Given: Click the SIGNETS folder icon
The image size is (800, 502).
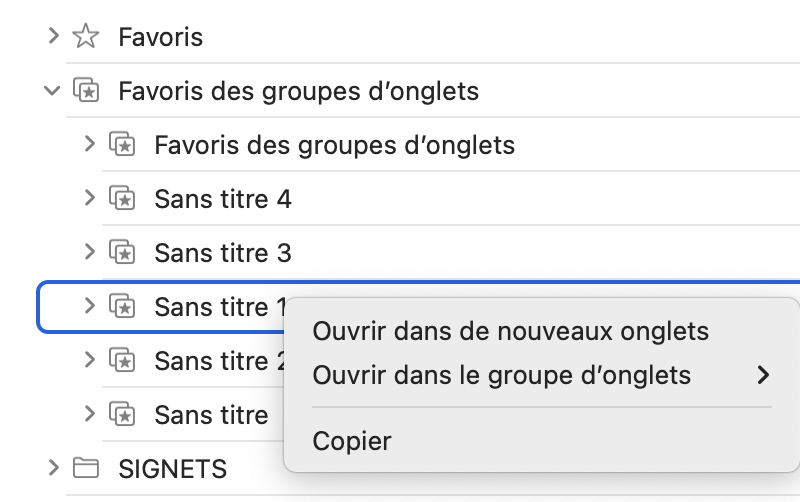Looking at the screenshot, I should [86, 468].
